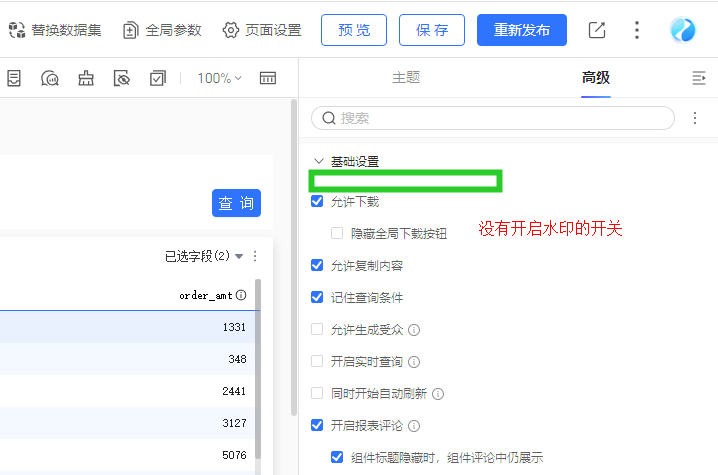Click the replace dataset icon

click(17, 30)
